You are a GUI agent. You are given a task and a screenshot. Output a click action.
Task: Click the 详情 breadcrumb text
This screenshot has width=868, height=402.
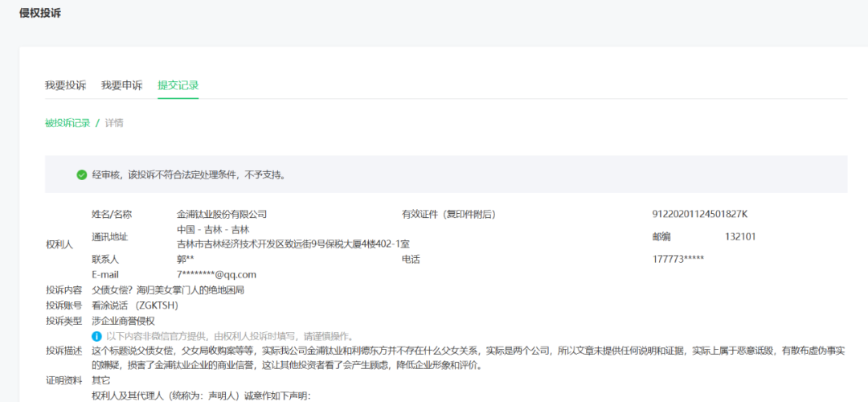pyautogui.click(x=114, y=123)
